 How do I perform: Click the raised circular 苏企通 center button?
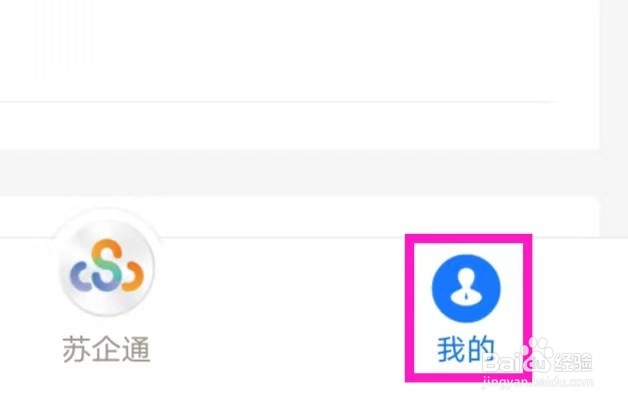pos(107,267)
